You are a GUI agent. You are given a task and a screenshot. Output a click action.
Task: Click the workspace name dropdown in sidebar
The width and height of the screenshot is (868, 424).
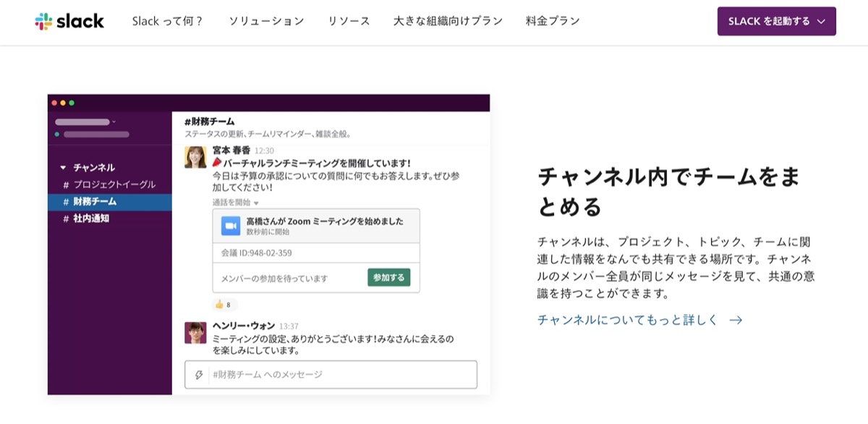pyautogui.click(x=85, y=122)
